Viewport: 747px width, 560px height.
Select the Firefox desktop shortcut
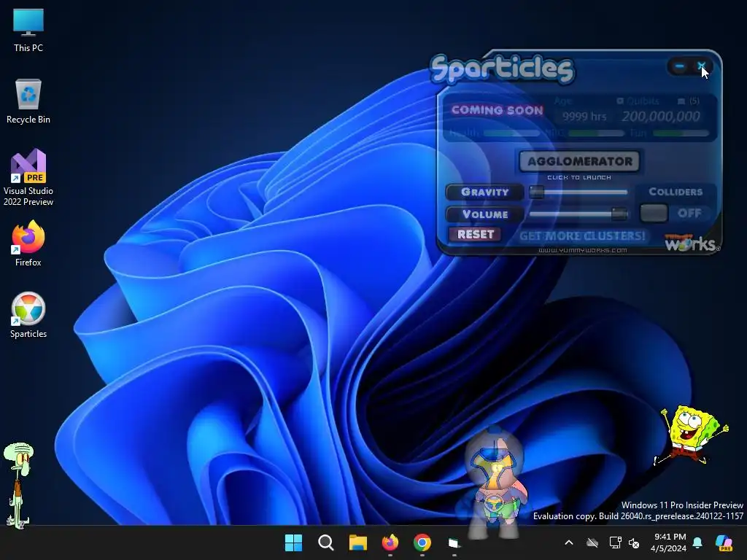[28, 244]
